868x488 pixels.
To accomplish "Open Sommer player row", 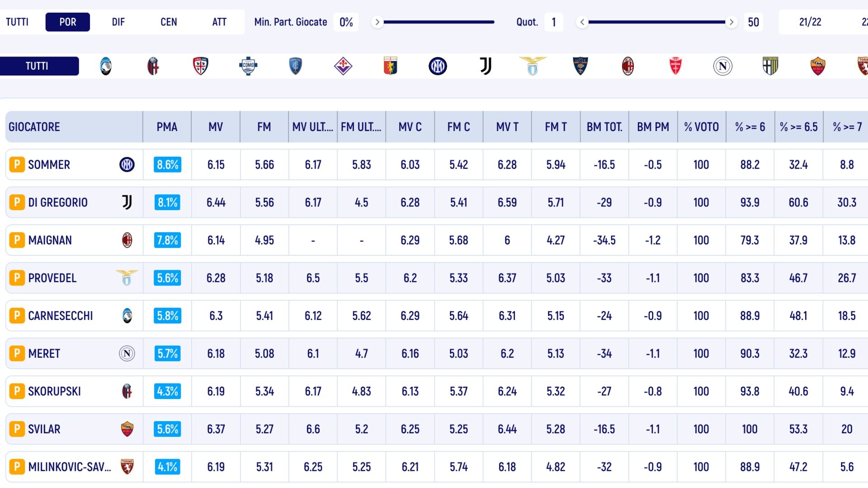I will (x=49, y=165).
